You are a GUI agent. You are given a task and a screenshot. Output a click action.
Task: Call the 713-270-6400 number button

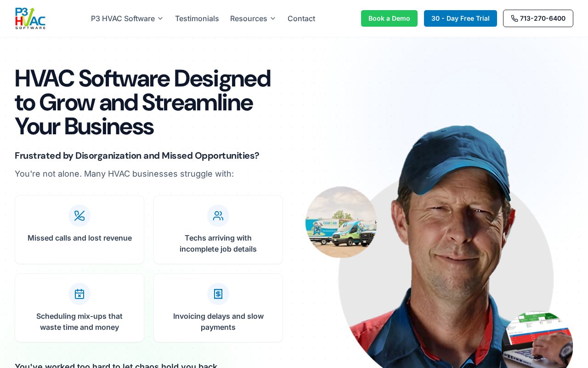[x=538, y=18]
